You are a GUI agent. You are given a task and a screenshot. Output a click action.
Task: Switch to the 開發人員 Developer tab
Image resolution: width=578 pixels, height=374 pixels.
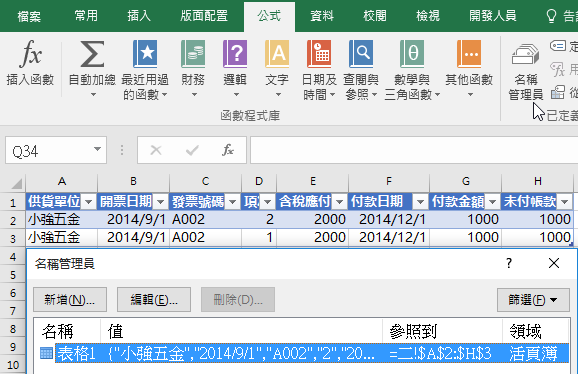(492, 16)
